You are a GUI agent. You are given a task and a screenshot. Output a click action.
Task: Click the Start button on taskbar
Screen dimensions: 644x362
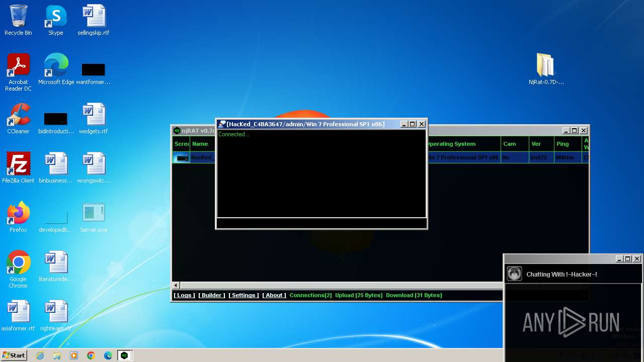point(14,355)
